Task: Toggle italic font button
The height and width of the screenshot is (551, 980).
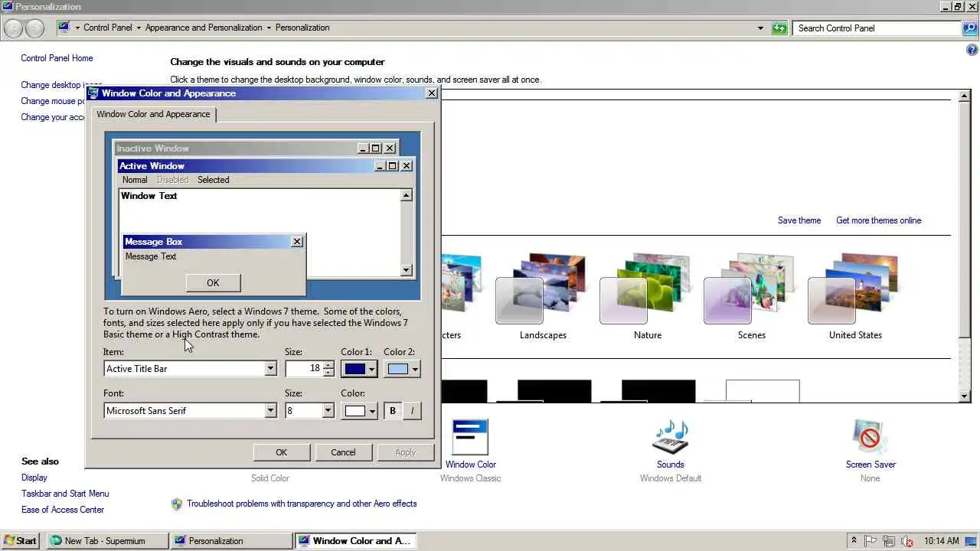Action: [x=412, y=411]
